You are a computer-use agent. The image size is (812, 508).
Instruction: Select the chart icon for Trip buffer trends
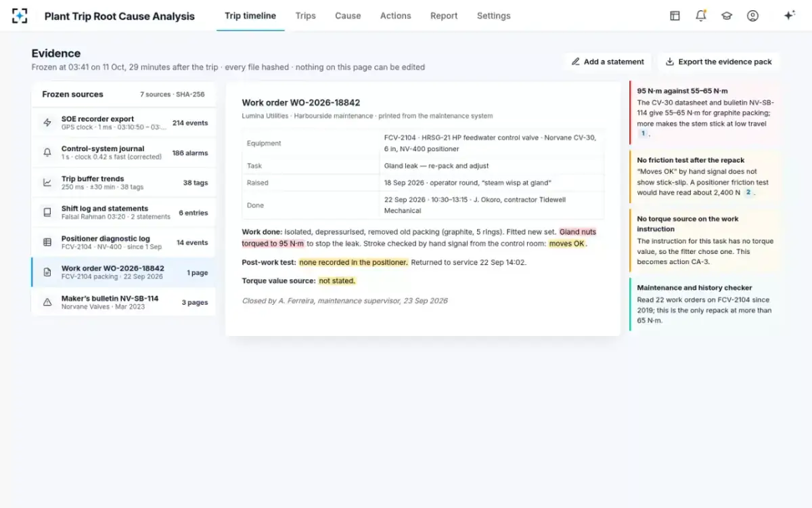pyautogui.click(x=47, y=182)
